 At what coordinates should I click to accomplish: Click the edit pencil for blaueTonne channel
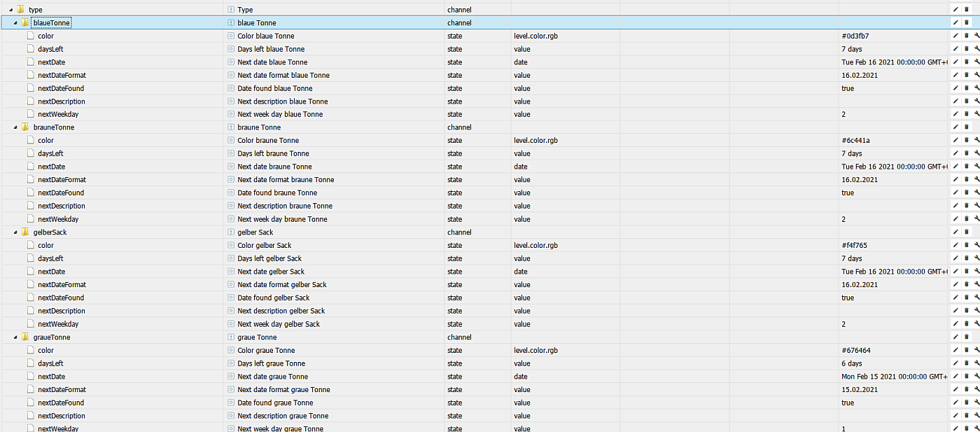(955, 23)
